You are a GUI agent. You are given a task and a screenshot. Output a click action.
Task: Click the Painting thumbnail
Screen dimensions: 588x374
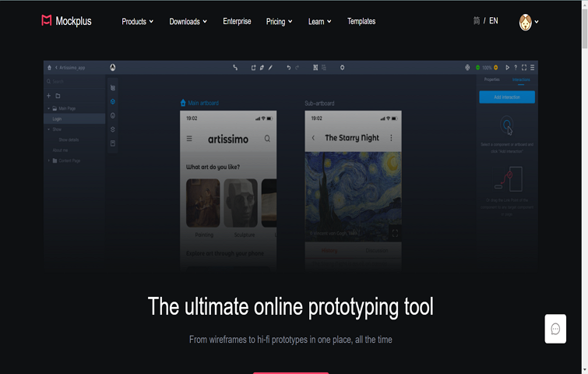point(202,203)
